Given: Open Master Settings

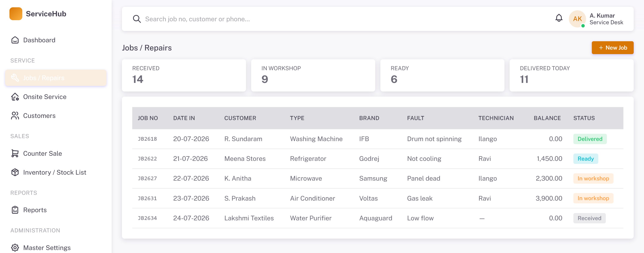Looking at the screenshot, I should (56, 247).
